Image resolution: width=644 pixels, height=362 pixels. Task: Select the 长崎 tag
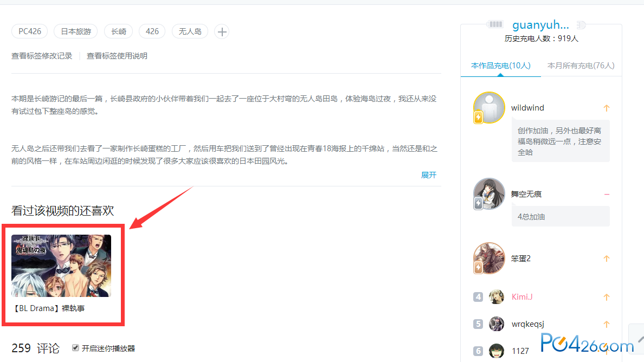coord(119,31)
